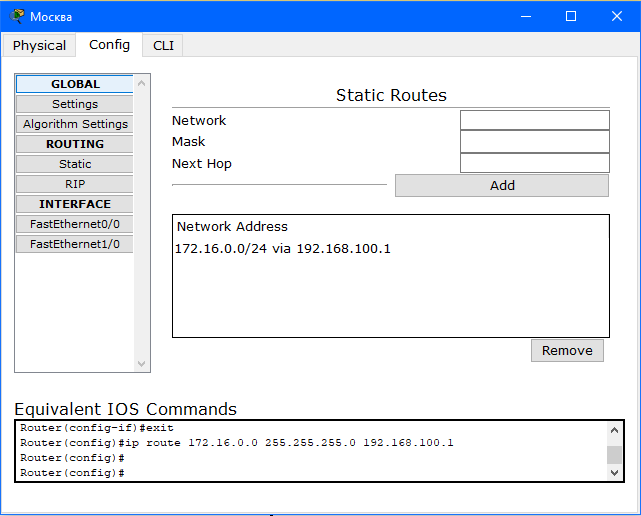Open Algorithm Settings in sidebar
This screenshot has height=516, width=641.
pos(75,124)
